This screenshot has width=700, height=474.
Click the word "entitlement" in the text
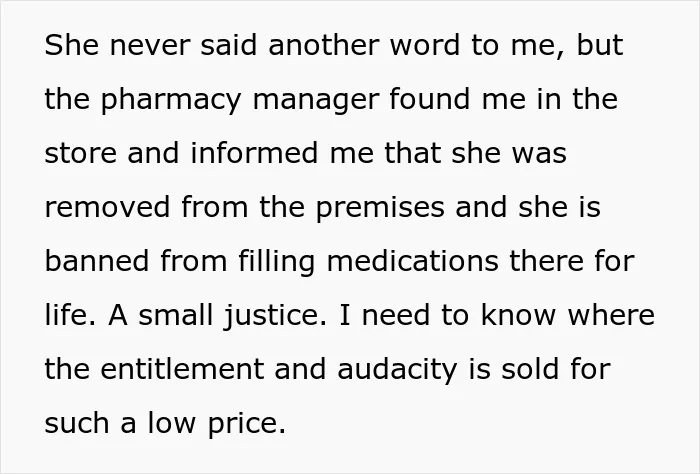coord(182,369)
